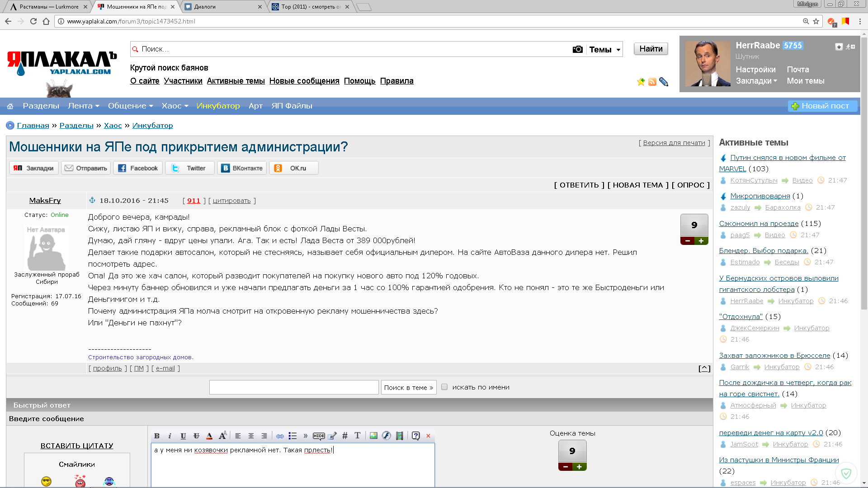
Task: Switch to the 'Диалоги' browser tab
Action: pyautogui.click(x=223, y=7)
